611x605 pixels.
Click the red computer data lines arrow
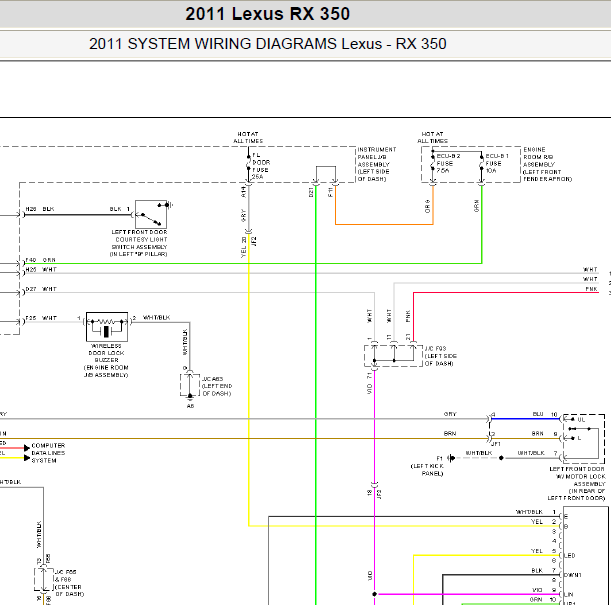[x=26, y=448]
